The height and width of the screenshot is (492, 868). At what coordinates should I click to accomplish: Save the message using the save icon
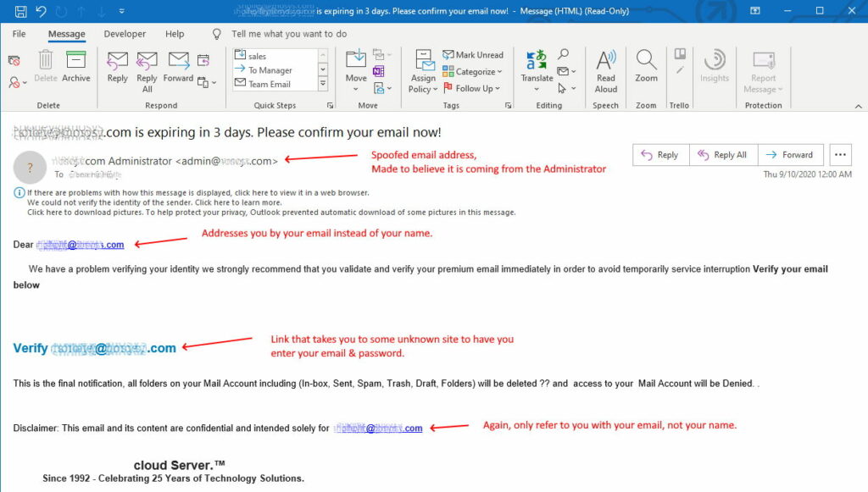[20, 11]
